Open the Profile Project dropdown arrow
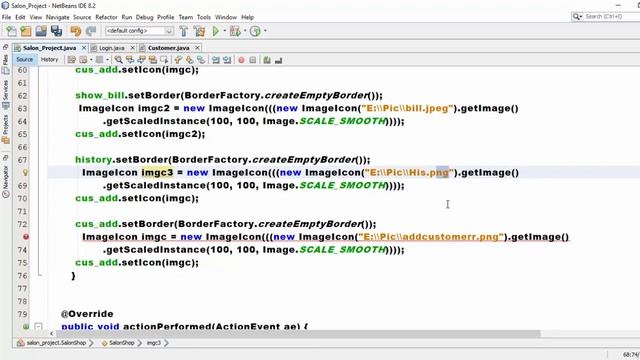The height and width of the screenshot is (360, 640). click(x=265, y=31)
